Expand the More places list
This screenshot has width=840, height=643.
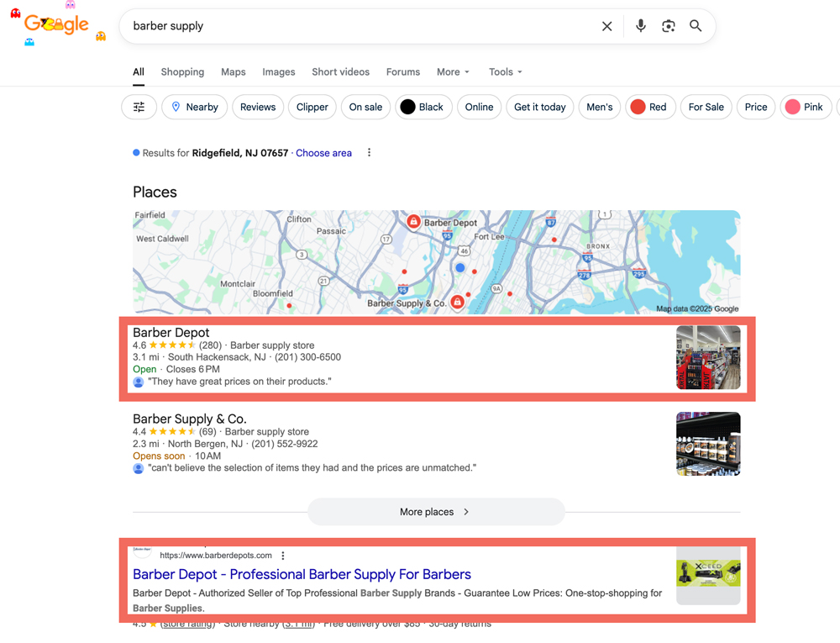(435, 512)
